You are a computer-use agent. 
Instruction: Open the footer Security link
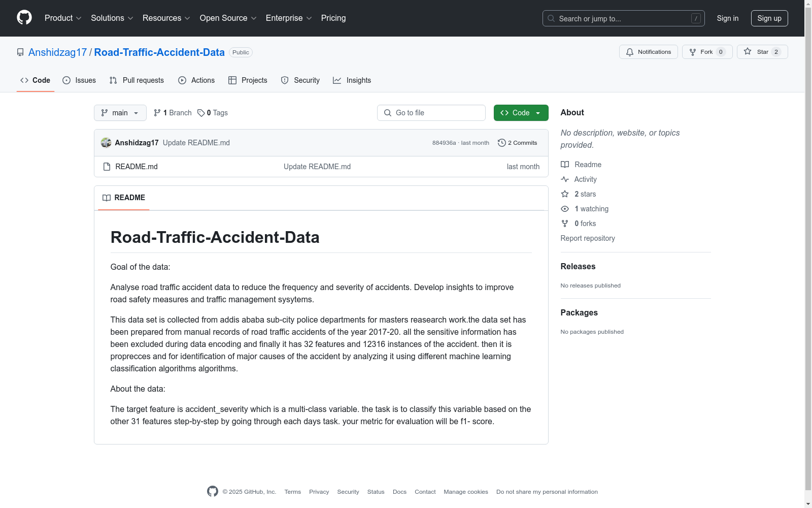(x=348, y=492)
